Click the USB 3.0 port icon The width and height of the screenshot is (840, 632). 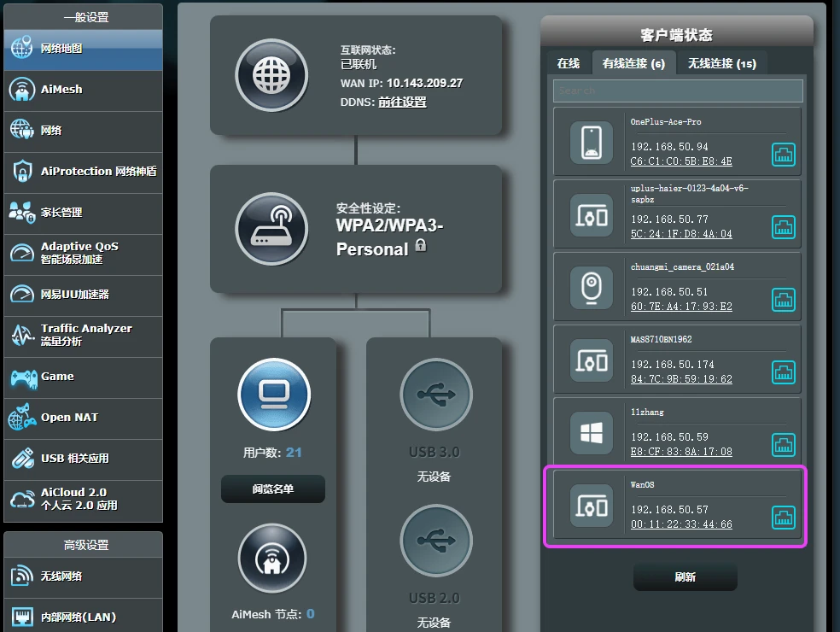(436, 395)
